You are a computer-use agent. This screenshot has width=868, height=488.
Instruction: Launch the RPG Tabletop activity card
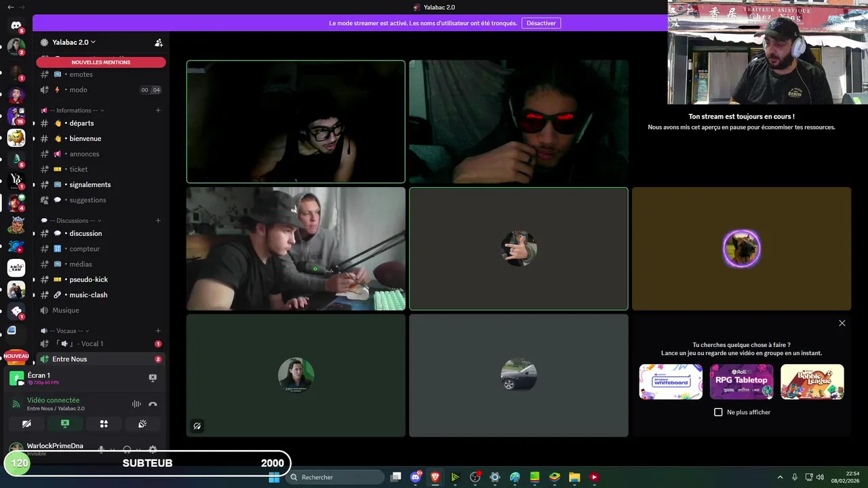741,382
